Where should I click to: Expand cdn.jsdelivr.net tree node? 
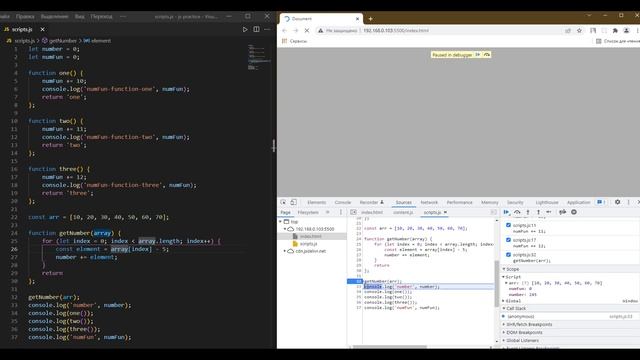[x=285, y=251]
